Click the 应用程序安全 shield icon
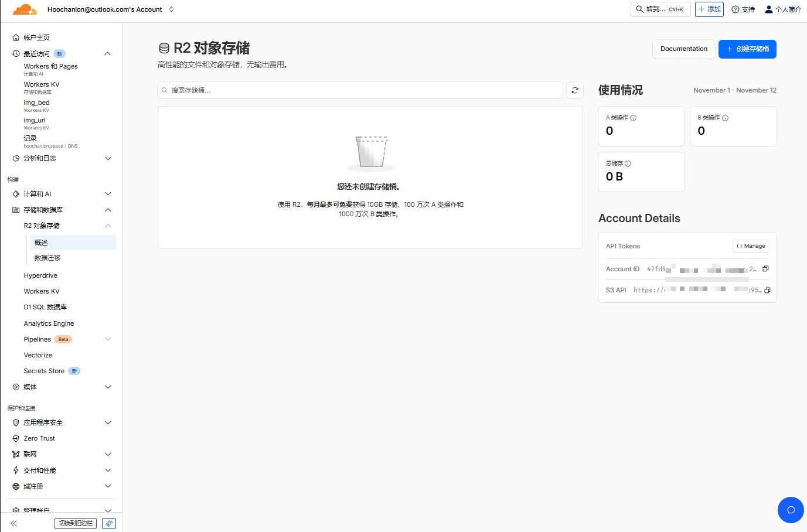807x532 pixels. (x=16, y=422)
